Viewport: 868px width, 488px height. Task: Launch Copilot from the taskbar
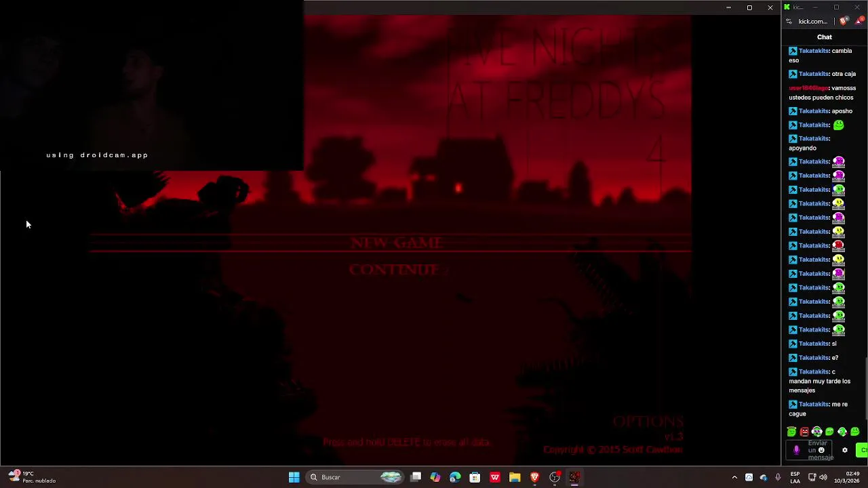tap(435, 477)
